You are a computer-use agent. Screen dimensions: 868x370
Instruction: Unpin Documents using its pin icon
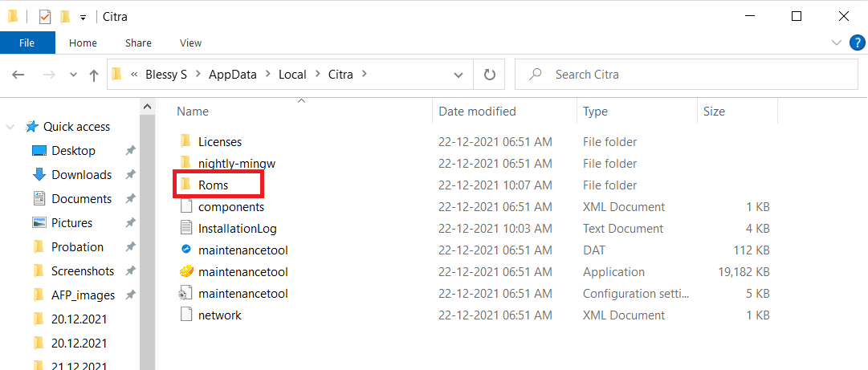(x=130, y=198)
